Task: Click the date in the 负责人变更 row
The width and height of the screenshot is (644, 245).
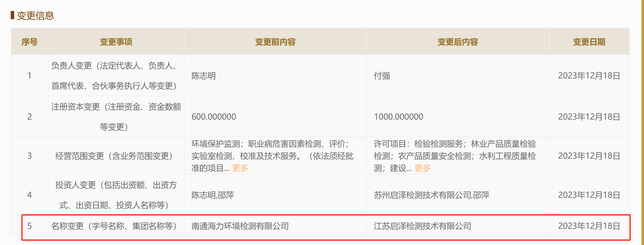Action: (x=589, y=76)
